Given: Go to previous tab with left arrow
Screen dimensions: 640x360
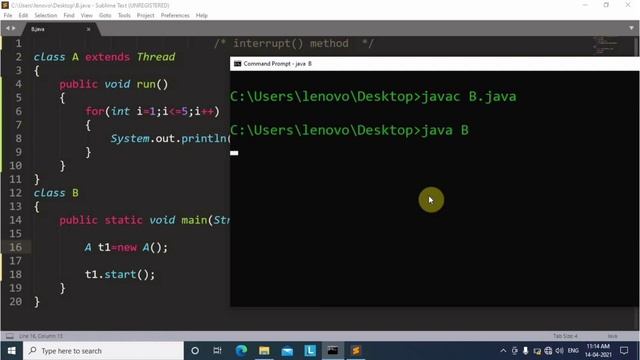Looking at the screenshot, I should click(x=8, y=29).
